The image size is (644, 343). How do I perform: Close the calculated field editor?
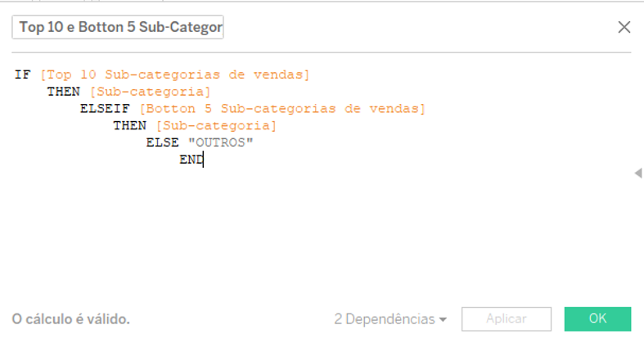click(624, 27)
